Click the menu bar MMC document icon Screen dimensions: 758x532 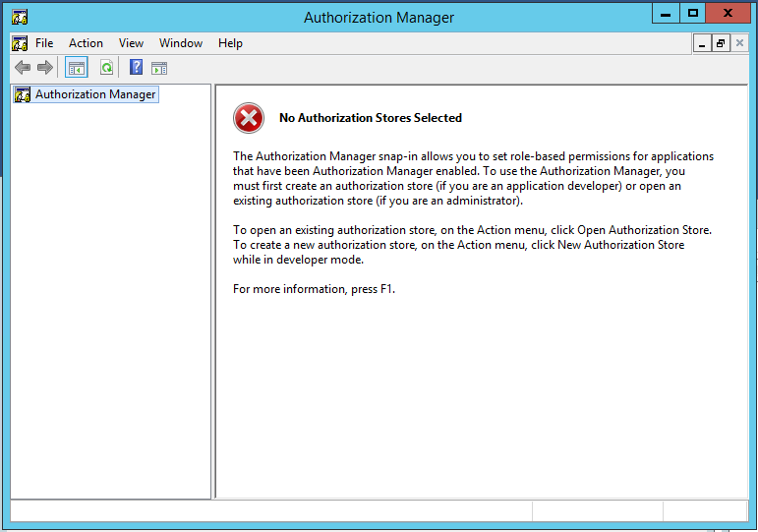tap(20, 43)
